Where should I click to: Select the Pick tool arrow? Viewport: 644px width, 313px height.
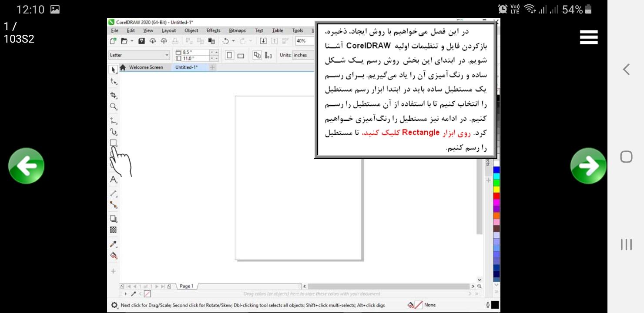[113, 69]
